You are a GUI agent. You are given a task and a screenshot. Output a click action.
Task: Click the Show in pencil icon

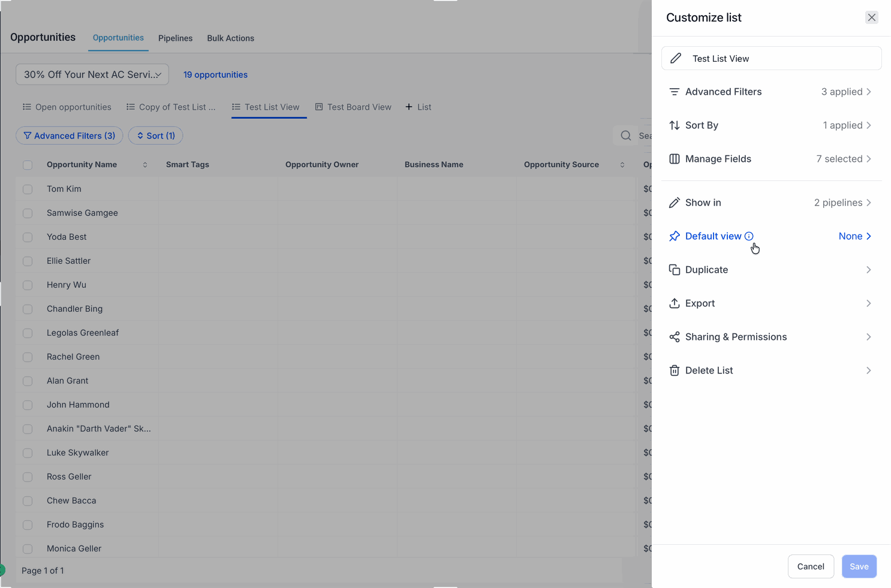coord(675,203)
